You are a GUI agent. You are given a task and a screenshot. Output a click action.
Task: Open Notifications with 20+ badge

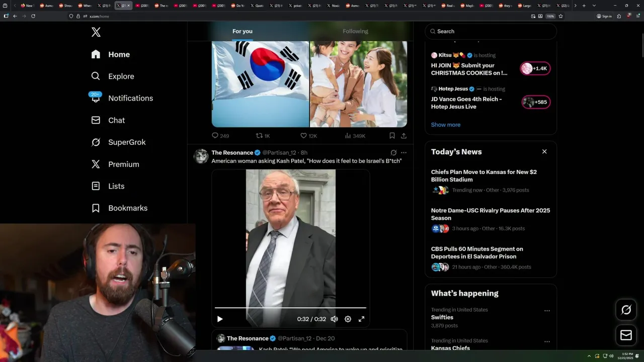coord(122,98)
